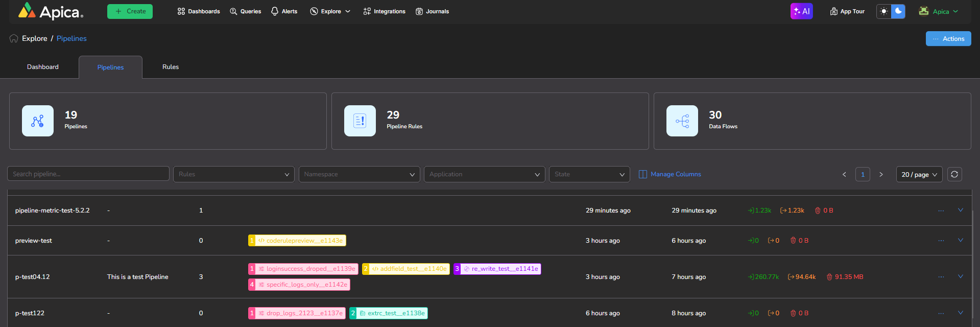Click the Search pipeline input field

click(88, 174)
